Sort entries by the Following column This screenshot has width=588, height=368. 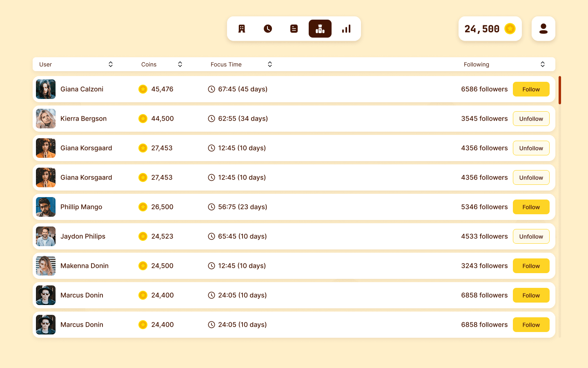[543, 64]
